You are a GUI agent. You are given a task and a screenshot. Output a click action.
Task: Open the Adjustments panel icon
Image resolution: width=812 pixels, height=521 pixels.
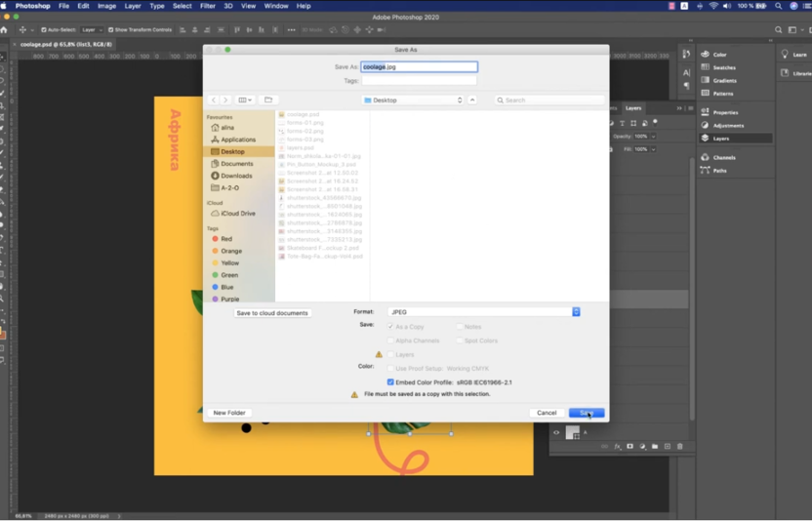(705, 126)
